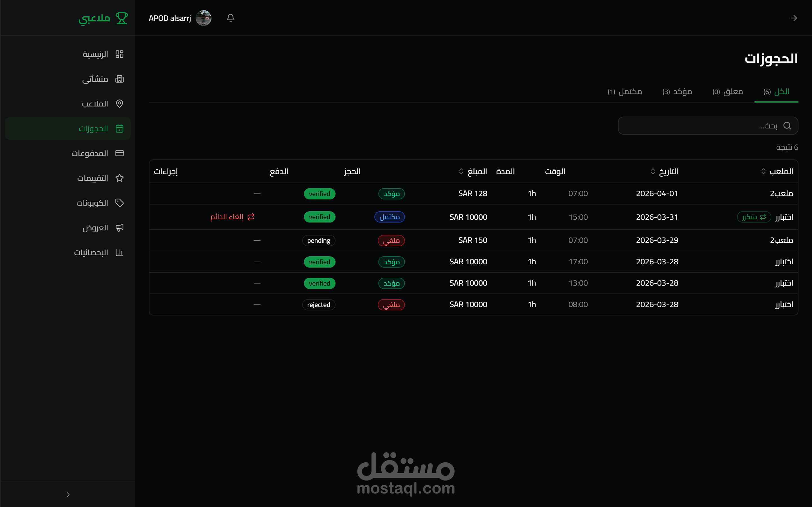Viewport: 812px width, 507px height.
Task: Click the trophy logo ملاعبي
Action: click(122, 18)
